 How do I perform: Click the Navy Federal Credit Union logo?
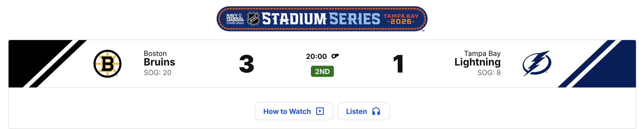[235, 19]
